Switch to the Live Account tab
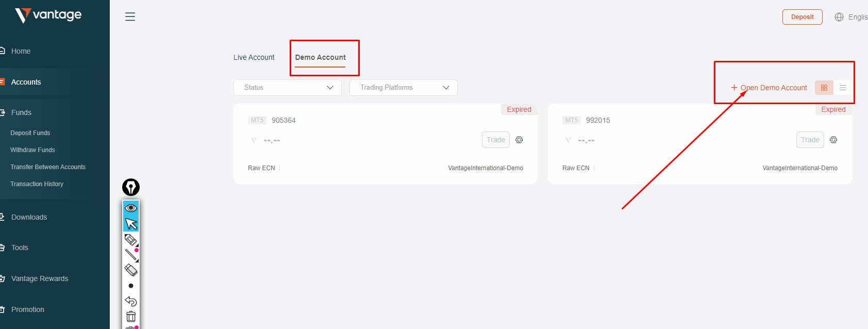Image resolution: width=868 pixels, height=329 pixels. pos(254,57)
